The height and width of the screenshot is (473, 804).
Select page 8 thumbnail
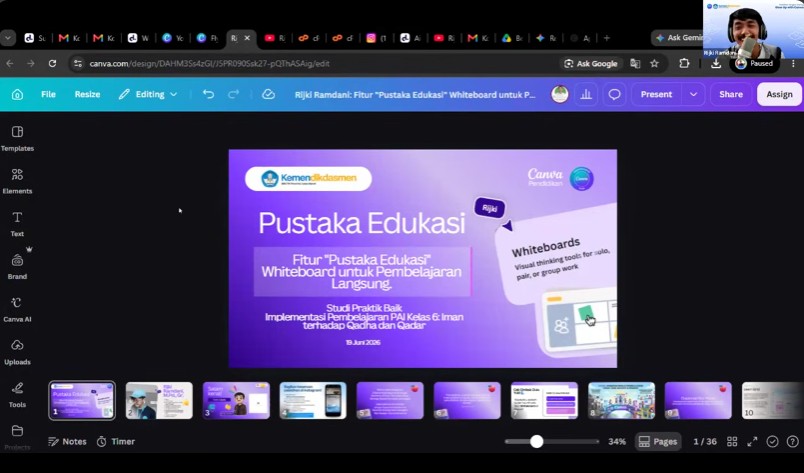pyautogui.click(x=621, y=400)
